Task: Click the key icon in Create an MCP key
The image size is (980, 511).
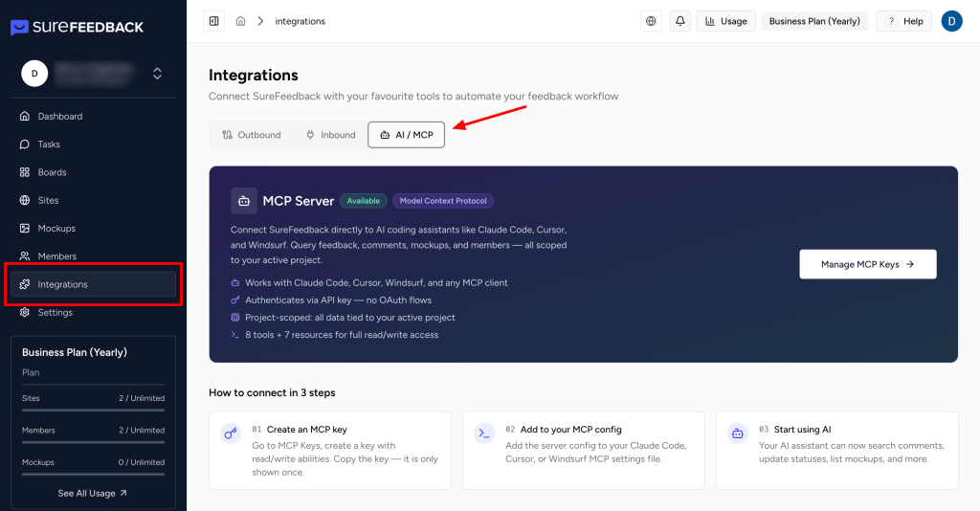Action: click(231, 433)
